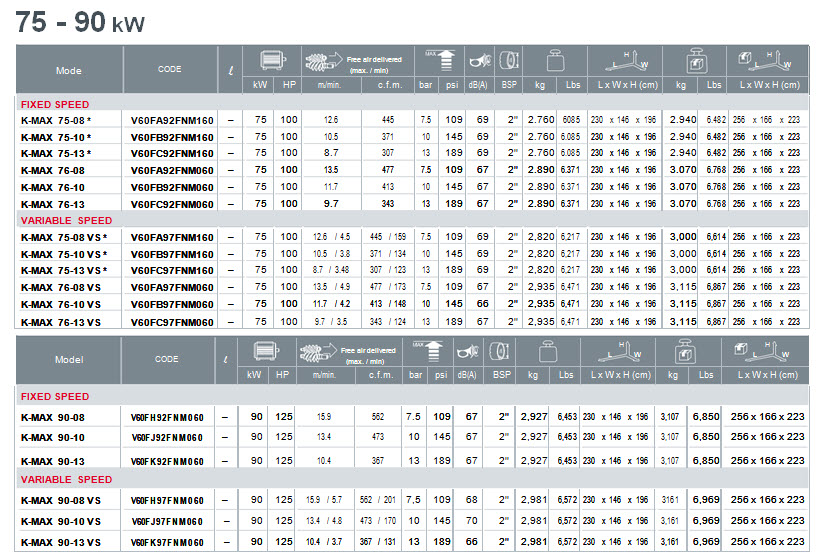Select model 'K-MAX 90-08 VS'
824x560 pixels.
pyautogui.click(x=61, y=500)
